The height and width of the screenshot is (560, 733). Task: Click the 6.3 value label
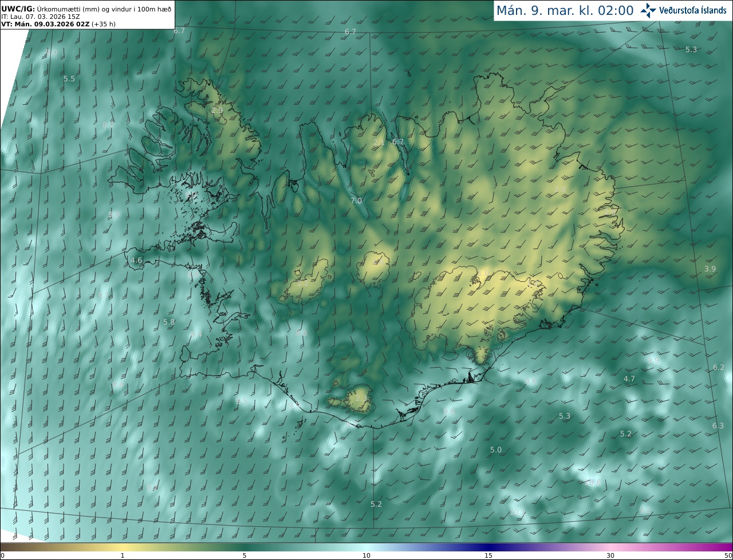[x=718, y=425]
